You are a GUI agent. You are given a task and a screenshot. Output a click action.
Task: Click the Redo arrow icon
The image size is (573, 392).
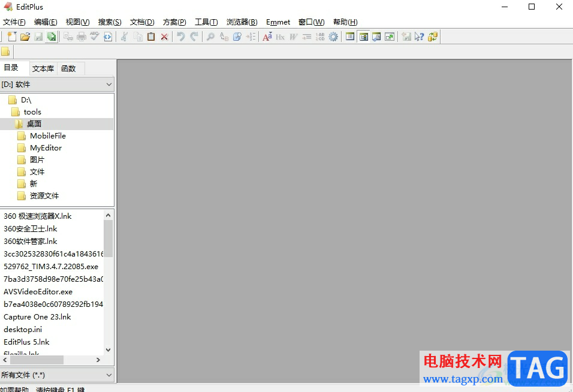[x=194, y=37]
